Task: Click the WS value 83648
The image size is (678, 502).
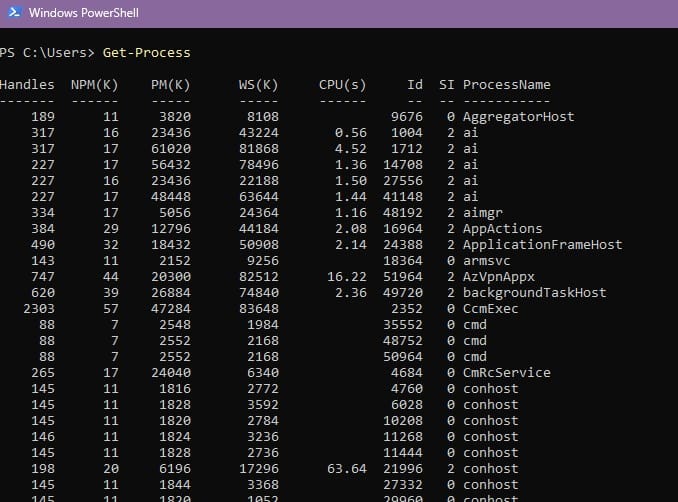Action: pos(259,309)
